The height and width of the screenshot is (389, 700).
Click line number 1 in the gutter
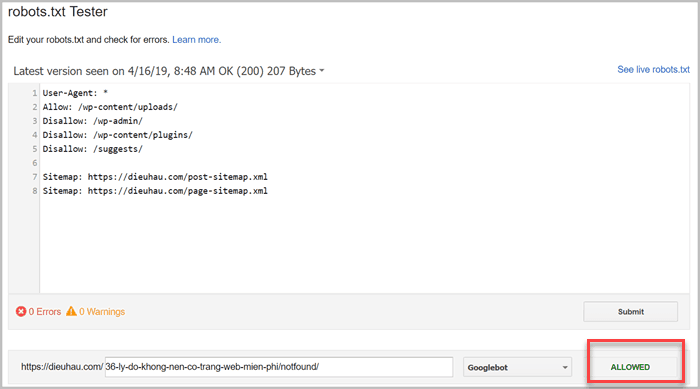tap(34, 93)
